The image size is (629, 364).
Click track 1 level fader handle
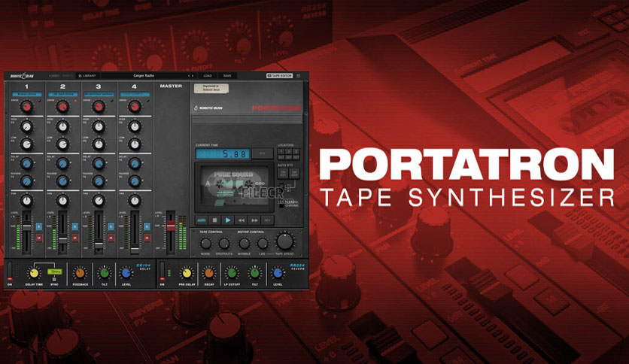click(x=26, y=226)
